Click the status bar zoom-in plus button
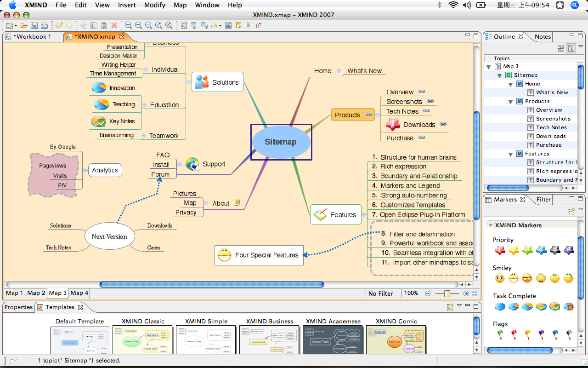Viewport: 588px width, 368px height. pos(466,293)
